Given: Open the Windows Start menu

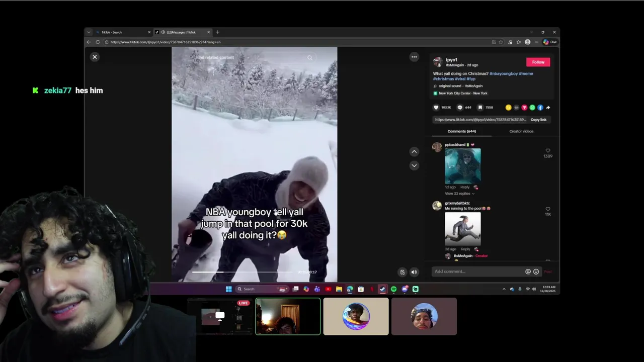Looking at the screenshot, I should 228,289.
